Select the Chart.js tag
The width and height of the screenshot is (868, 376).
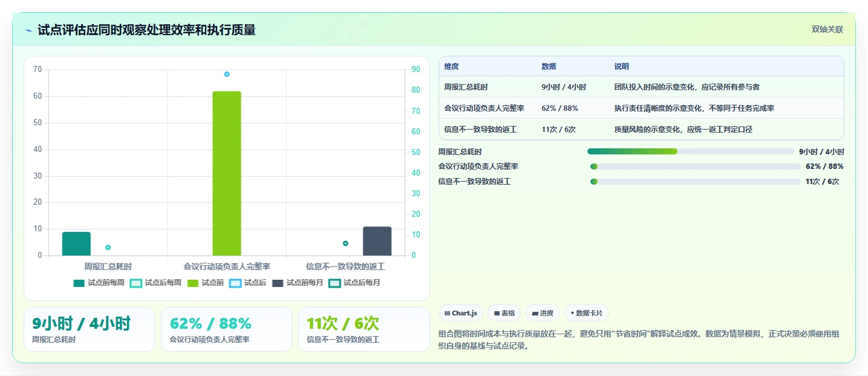[x=460, y=313]
